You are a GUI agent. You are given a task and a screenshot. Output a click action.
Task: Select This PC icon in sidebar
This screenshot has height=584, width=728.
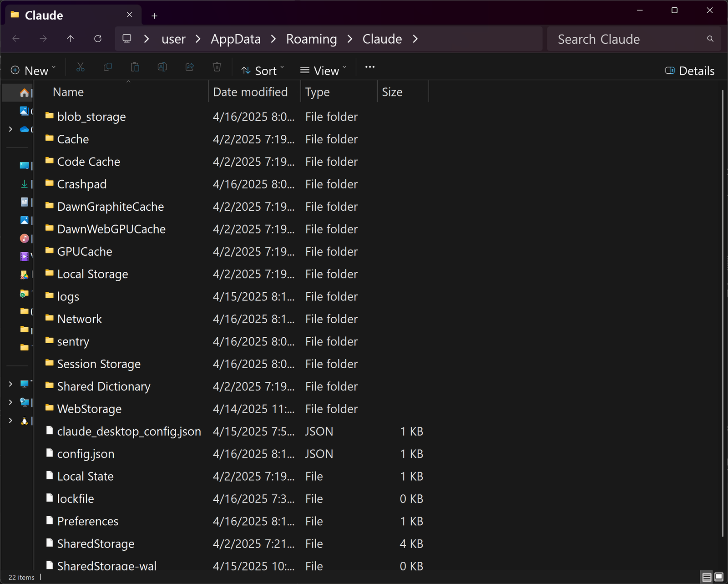coord(25,384)
